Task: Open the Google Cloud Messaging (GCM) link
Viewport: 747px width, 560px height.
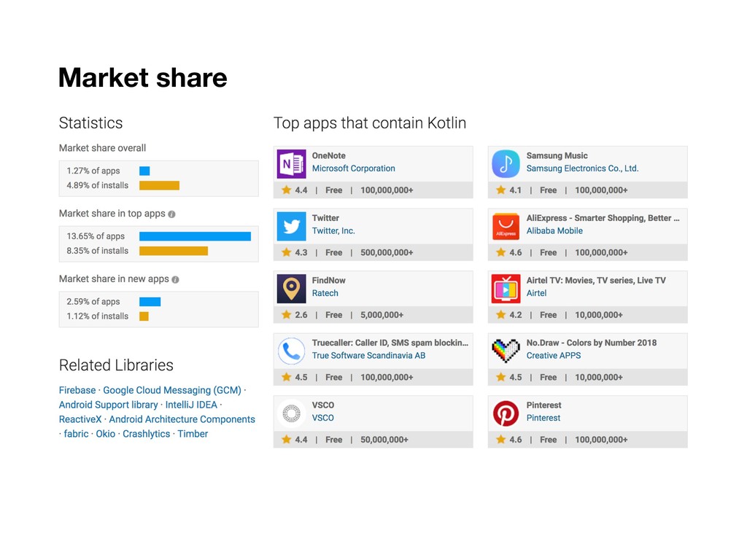Action: 172,390
